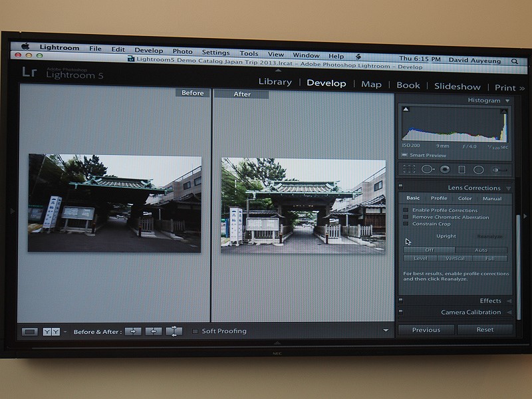Show the left panel group
The image size is (532, 399).
tap(13, 211)
